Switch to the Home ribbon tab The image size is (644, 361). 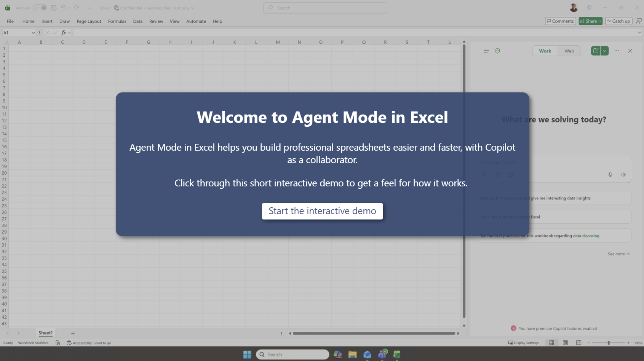pyautogui.click(x=28, y=21)
